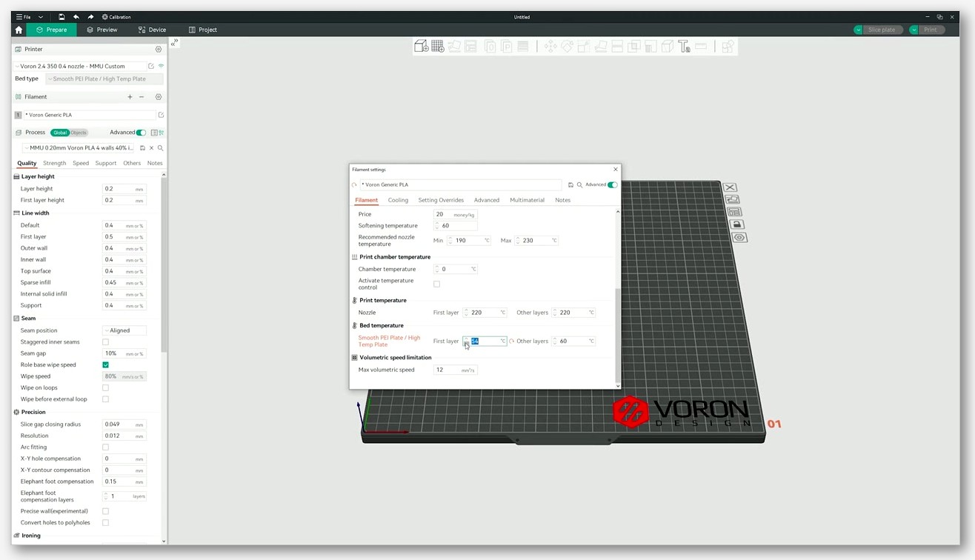Open the Seam position dropdown
Viewport: 975px width, 560px height.
click(x=124, y=330)
